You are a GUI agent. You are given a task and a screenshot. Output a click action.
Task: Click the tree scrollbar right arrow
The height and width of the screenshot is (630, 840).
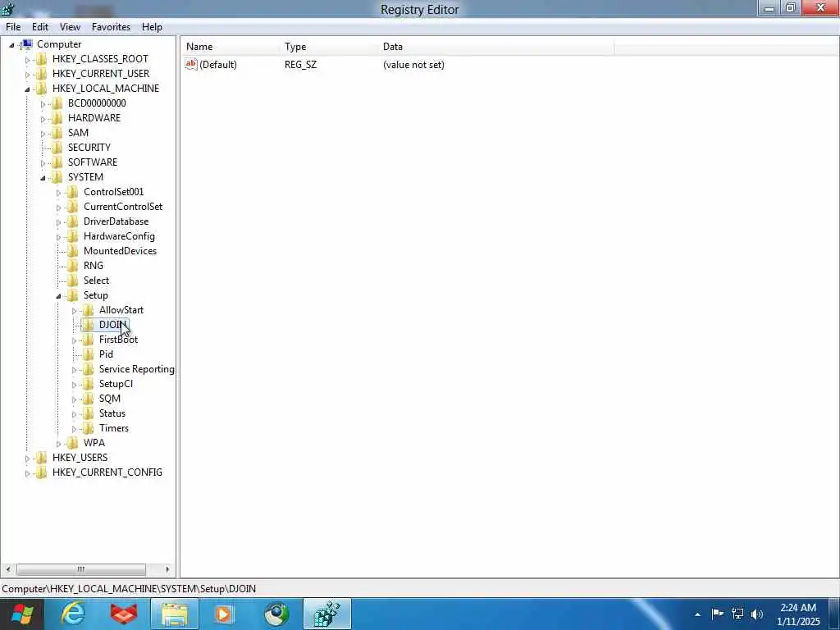coord(167,569)
